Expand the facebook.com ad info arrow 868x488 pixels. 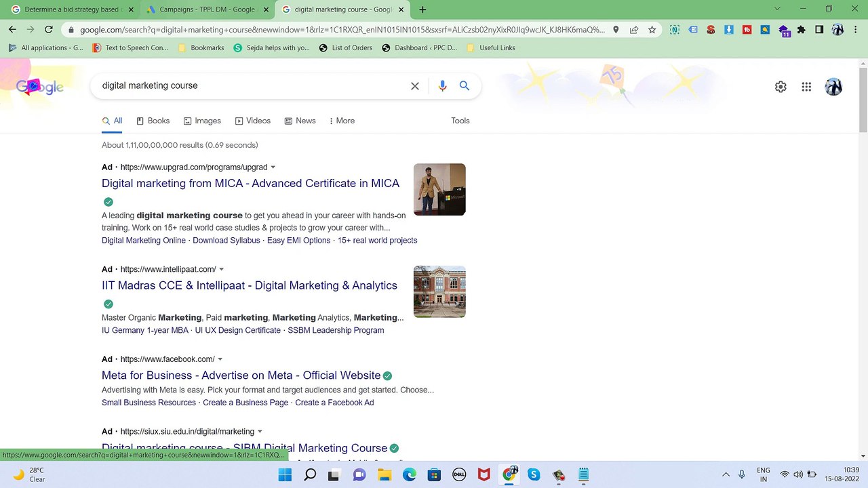(x=220, y=360)
